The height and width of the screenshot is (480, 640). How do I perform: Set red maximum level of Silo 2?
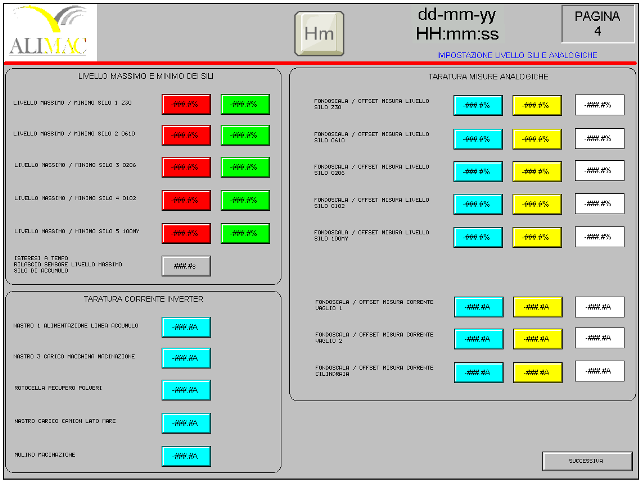186,136
